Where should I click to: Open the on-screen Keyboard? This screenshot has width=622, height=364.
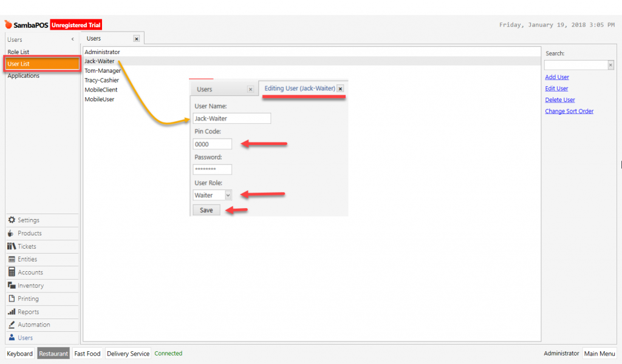pyautogui.click(x=20, y=354)
